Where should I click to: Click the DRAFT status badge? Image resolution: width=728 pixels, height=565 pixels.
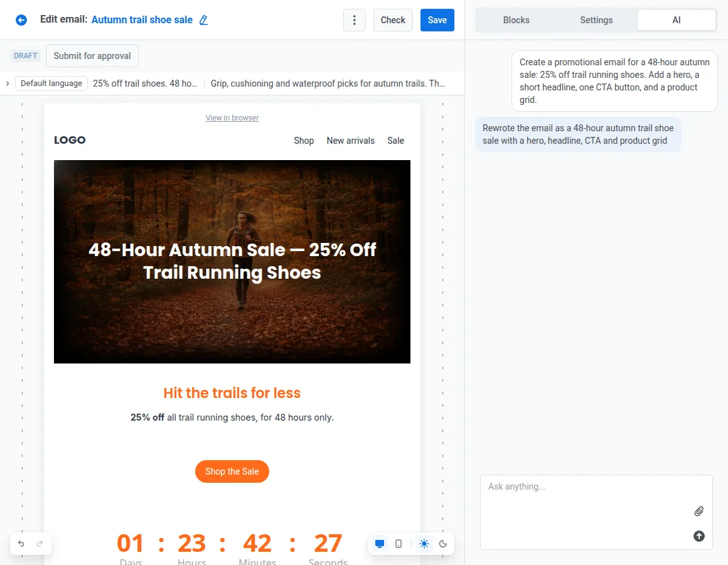26,56
